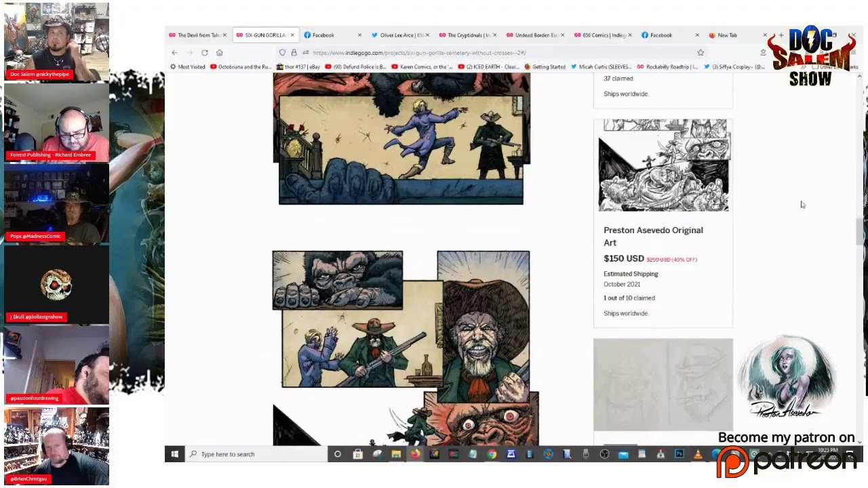Image resolution: width=868 pixels, height=488 pixels.
Task: Launch Google Chrome from the taskbar
Action: (492, 454)
